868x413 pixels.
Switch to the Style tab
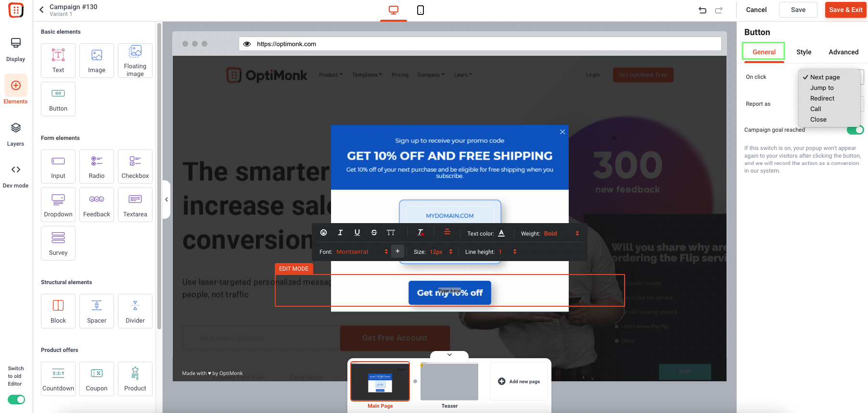[x=804, y=52]
